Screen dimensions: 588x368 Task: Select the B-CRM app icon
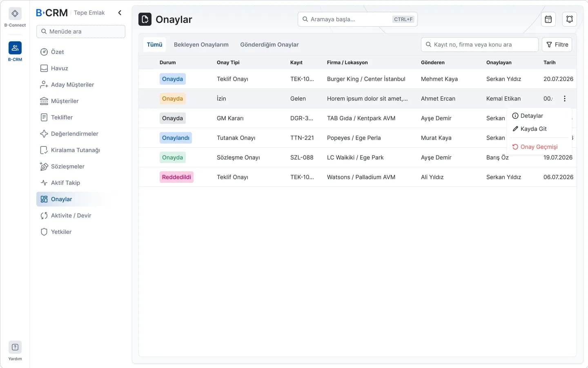click(15, 48)
